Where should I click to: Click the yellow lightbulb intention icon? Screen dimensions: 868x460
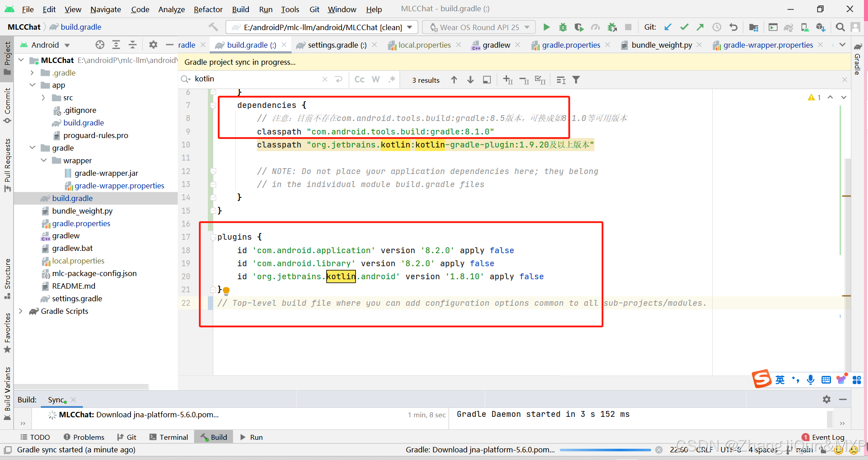tap(226, 290)
